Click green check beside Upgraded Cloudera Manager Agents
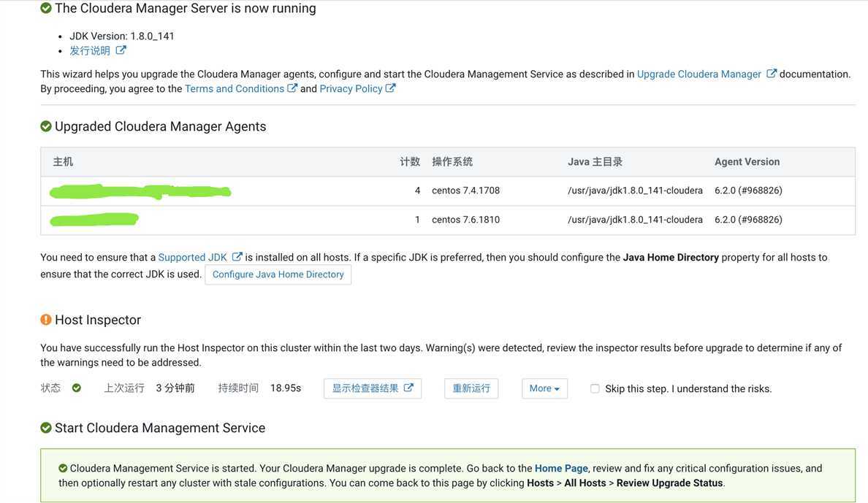 click(x=46, y=126)
